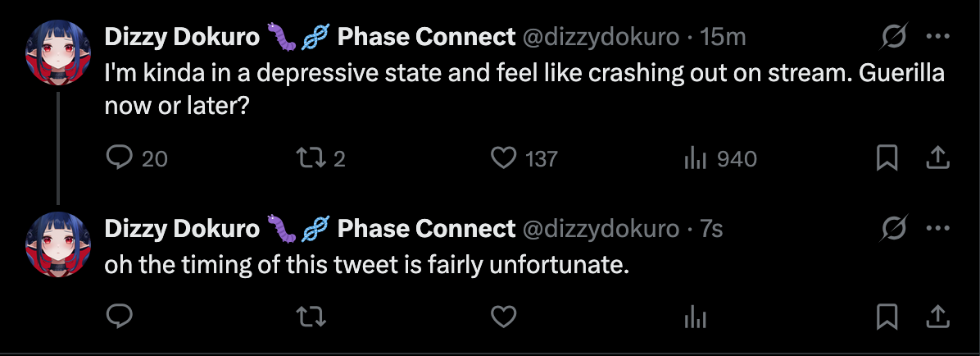Open the @dizzydokuro handle on first tweet

[600, 37]
